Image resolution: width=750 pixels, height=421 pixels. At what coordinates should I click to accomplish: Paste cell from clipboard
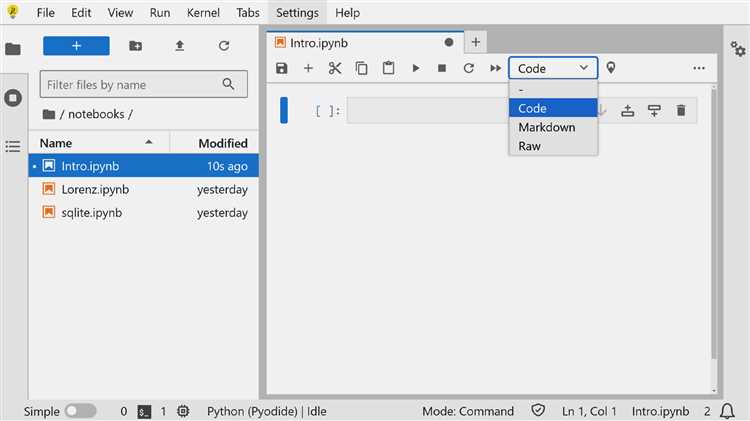pos(388,68)
